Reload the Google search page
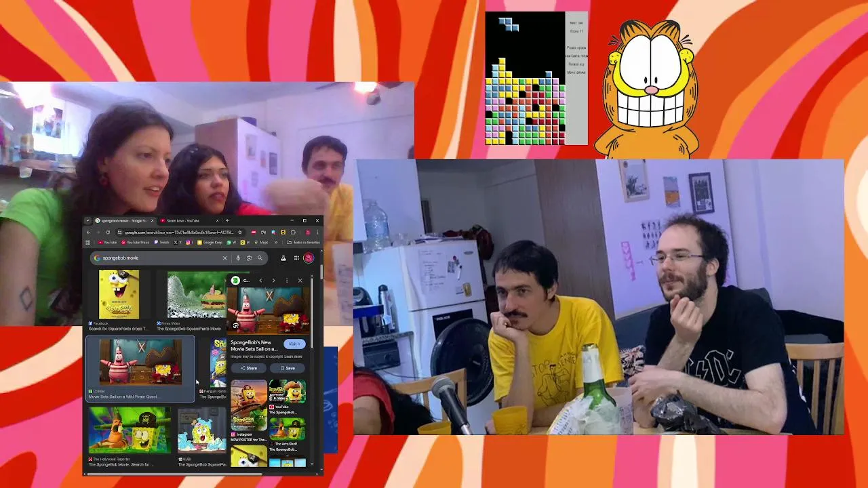 [x=108, y=232]
